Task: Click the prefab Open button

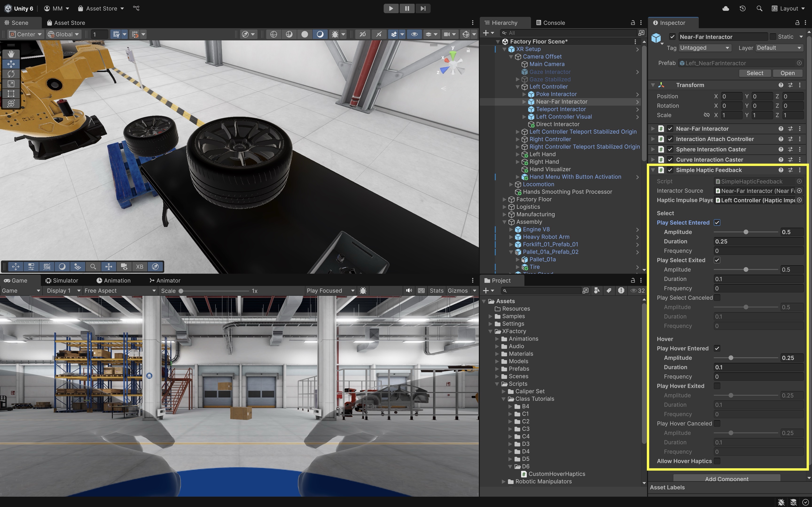Action: point(787,73)
